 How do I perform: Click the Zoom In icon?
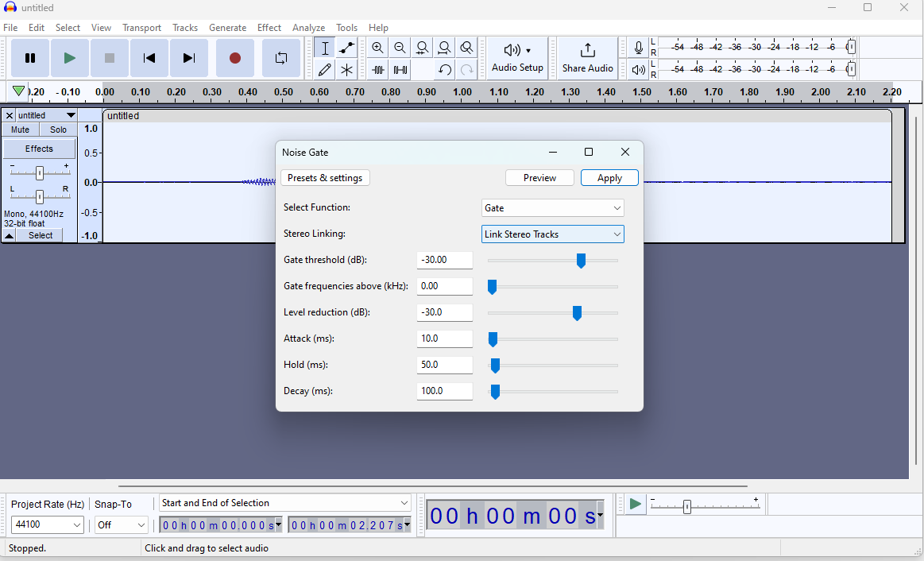tap(377, 48)
